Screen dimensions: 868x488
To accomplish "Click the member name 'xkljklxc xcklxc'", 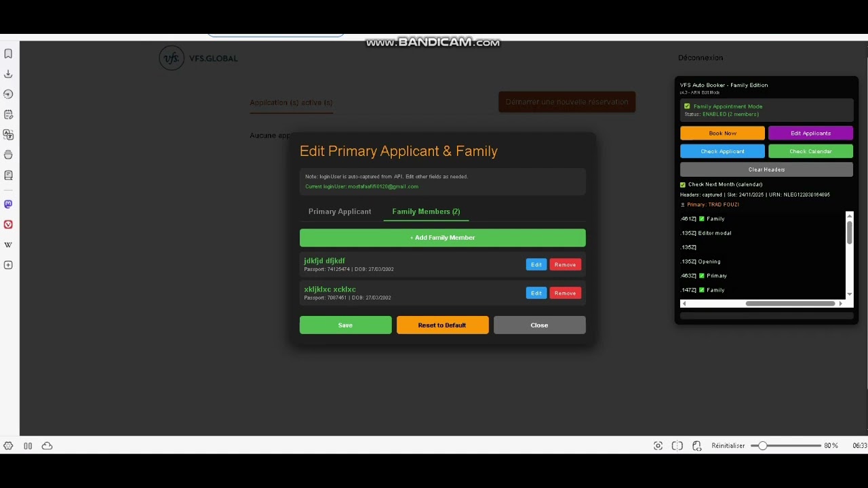I will pyautogui.click(x=330, y=289).
